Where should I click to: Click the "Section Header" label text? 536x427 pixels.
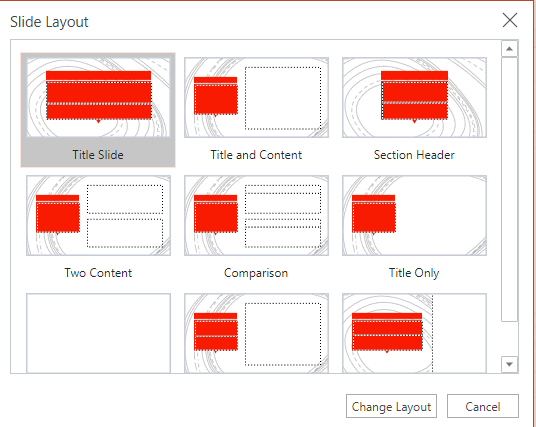tap(414, 155)
